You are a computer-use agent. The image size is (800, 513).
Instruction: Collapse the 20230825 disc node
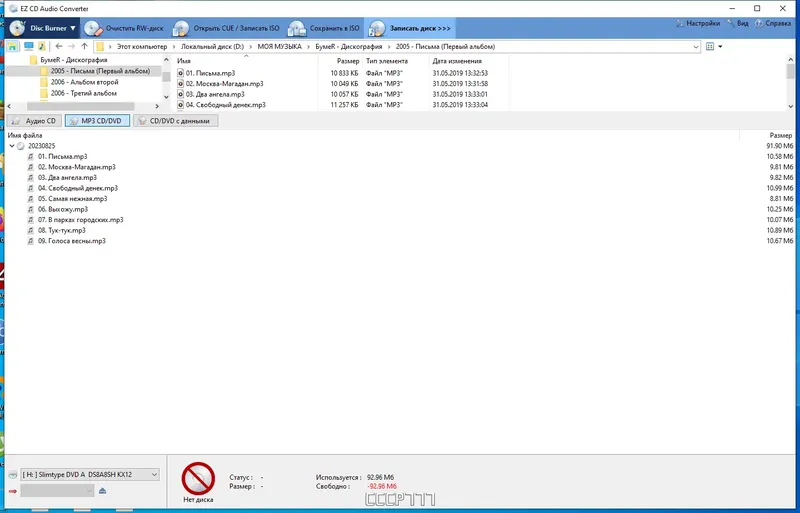point(12,146)
